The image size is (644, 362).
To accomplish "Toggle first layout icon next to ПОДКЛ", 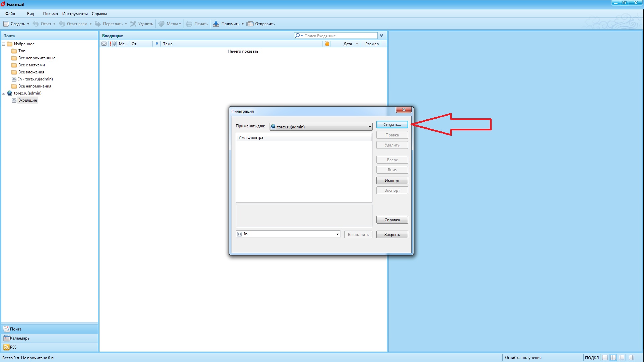I will point(605,358).
